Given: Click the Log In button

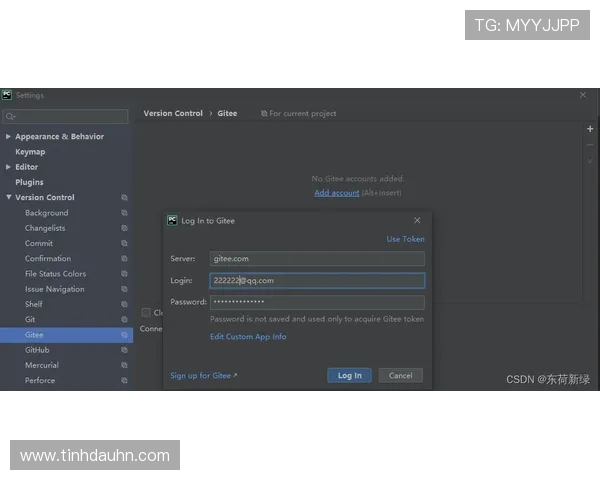Looking at the screenshot, I should click(349, 376).
